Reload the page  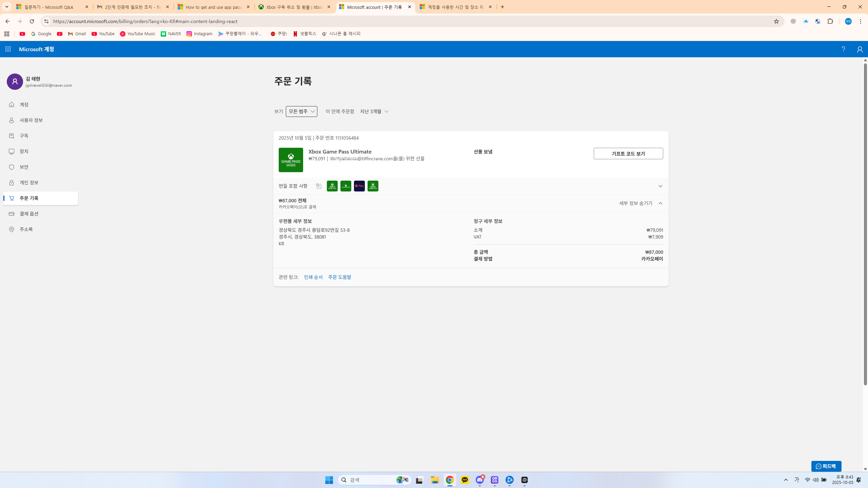coord(32,21)
